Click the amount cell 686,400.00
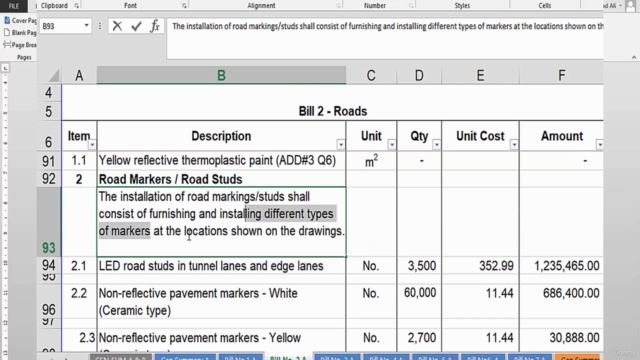Viewport: 640px width, 360px height. 562,302
